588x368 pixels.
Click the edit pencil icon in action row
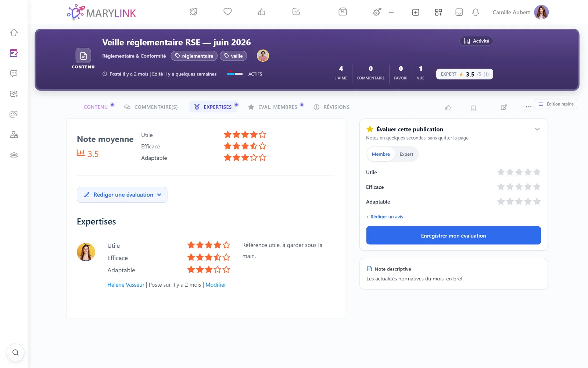pyautogui.click(x=504, y=107)
